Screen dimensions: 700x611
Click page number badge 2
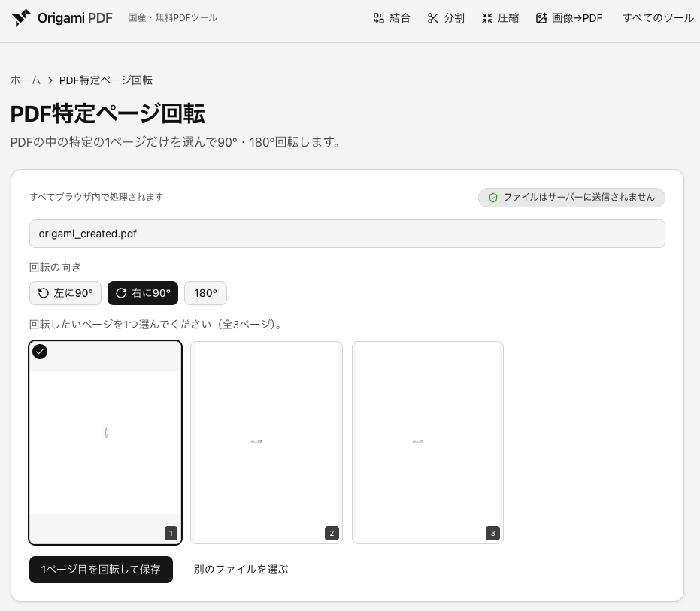pos(332,533)
